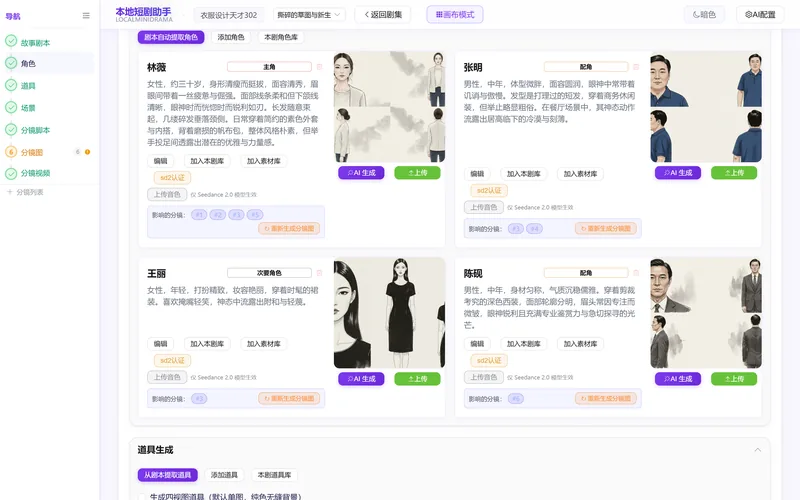Click AI生成 under 王丽's image

361,379
